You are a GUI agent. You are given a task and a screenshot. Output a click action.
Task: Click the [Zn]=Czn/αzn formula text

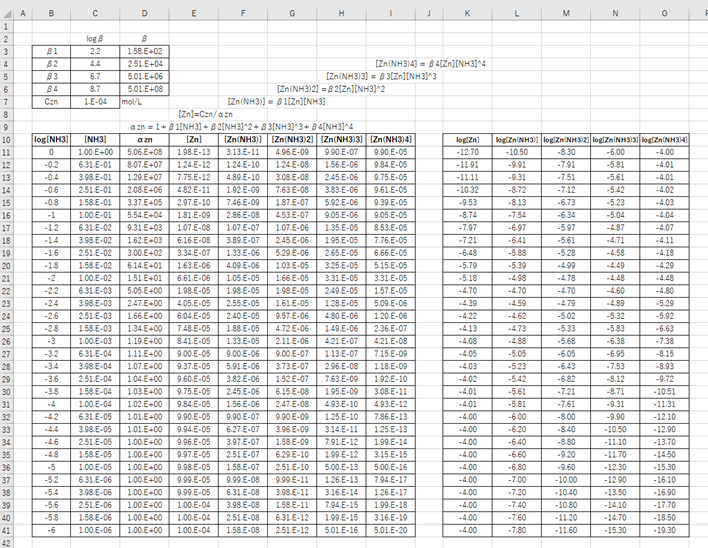(205, 115)
